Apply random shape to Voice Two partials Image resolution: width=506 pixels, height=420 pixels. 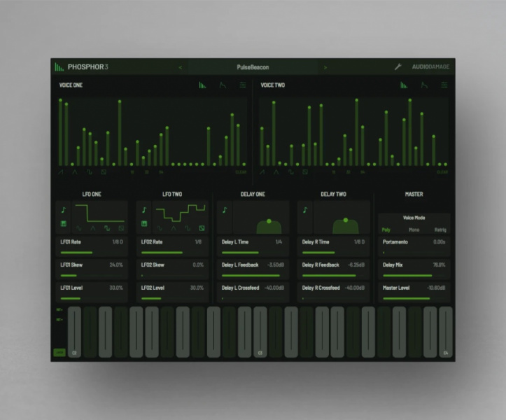(x=305, y=172)
